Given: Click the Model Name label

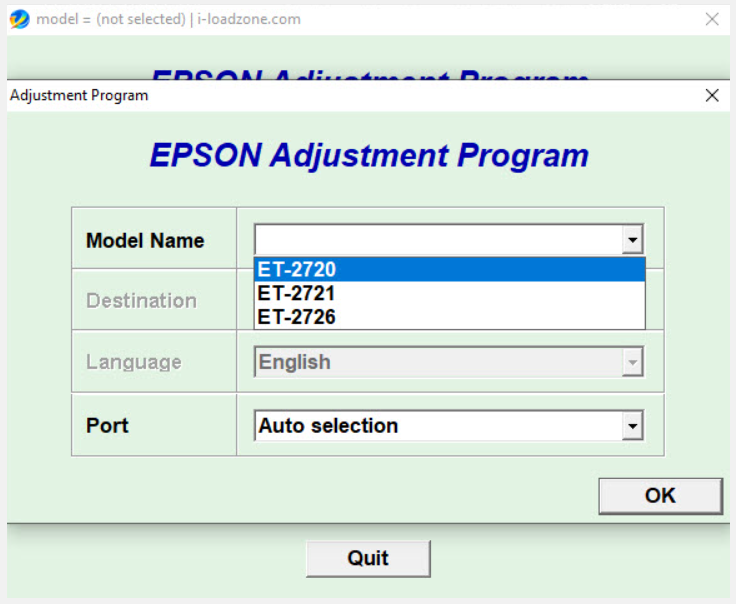Looking at the screenshot, I should 145,241.
